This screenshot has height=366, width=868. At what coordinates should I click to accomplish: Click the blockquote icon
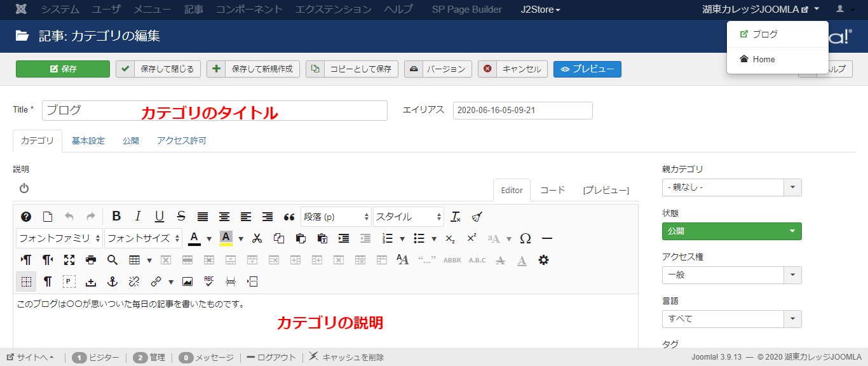pyautogui.click(x=289, y=217)
